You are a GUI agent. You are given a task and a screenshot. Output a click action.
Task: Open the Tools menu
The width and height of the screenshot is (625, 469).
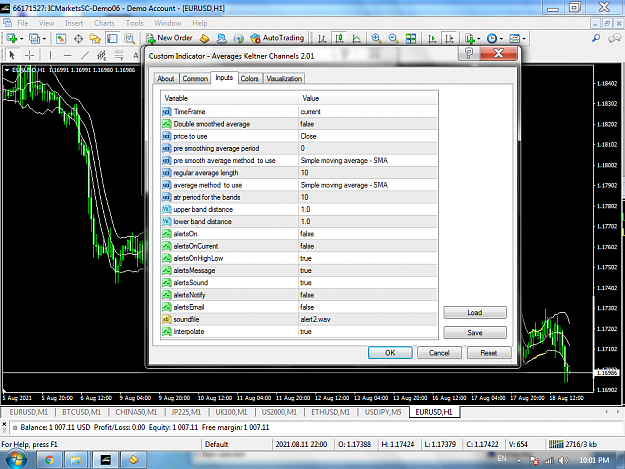[134, 23]
